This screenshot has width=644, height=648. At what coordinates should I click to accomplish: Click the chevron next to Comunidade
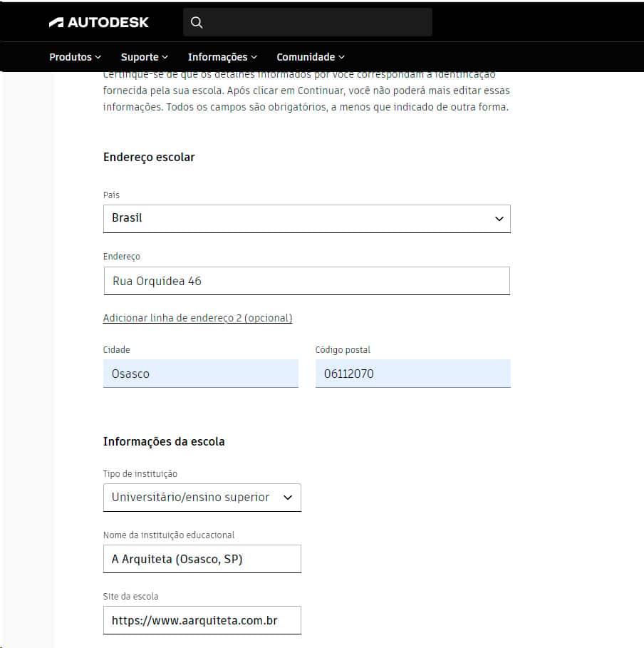[341, 57]
